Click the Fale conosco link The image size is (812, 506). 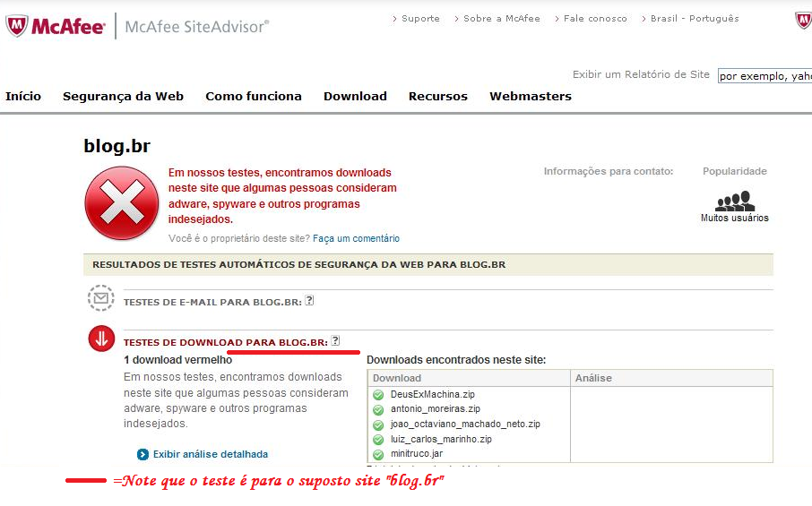click(595, 19)
